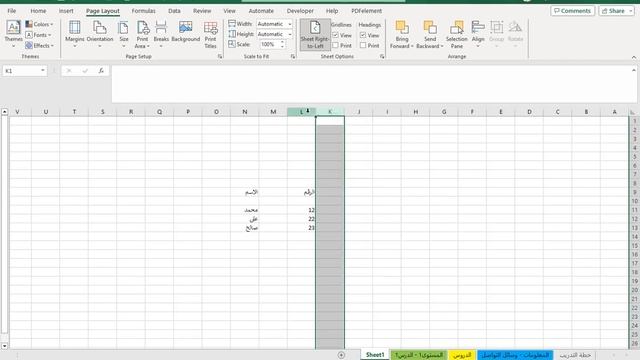This screenshot has height=360, width=640.
Task: Open the Margins options
Action: click(75, 33)
